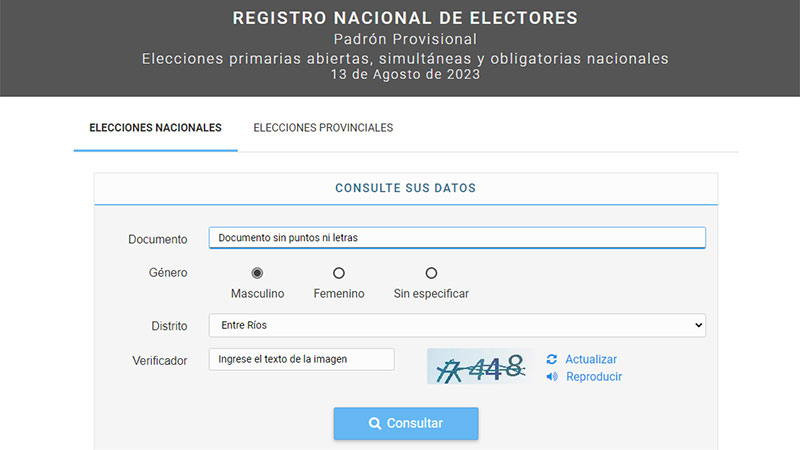Click the Femenino label text

click(x=339, y=294)
